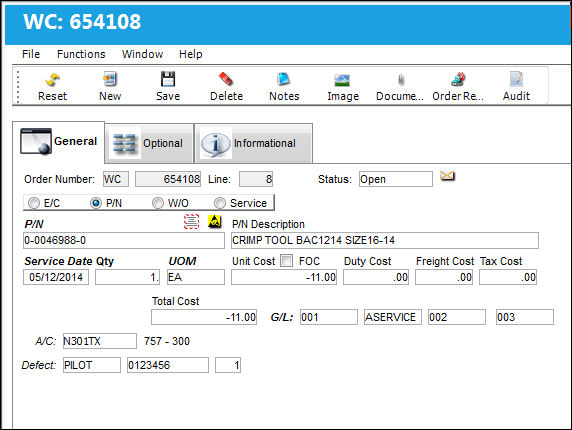
Task: Open the Help menu
Action: (x=190, y=54)
